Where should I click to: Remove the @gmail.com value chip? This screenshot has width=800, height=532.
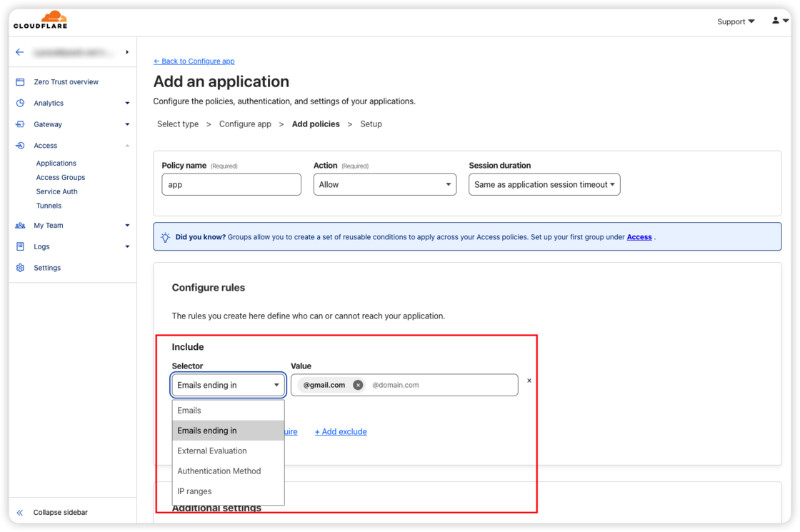click(358, 385)
